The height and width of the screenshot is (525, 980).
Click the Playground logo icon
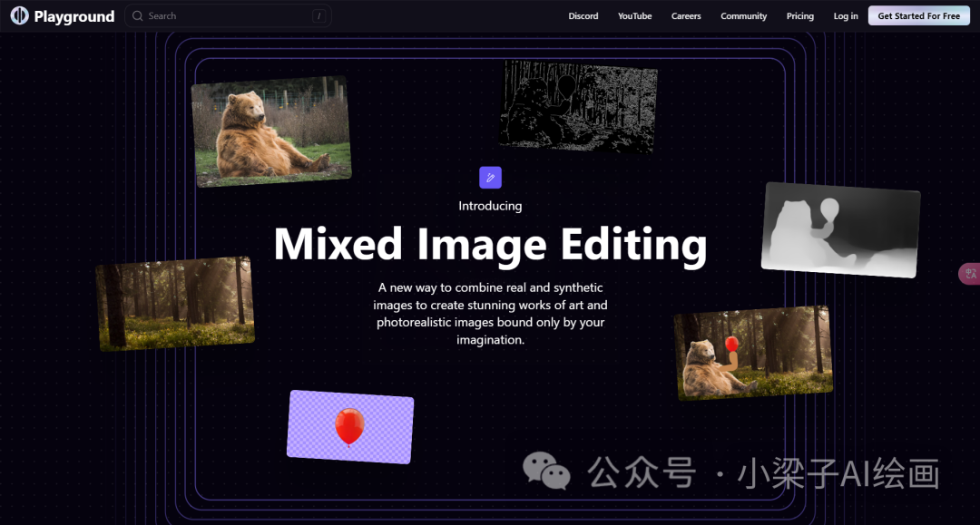(19, 15)
